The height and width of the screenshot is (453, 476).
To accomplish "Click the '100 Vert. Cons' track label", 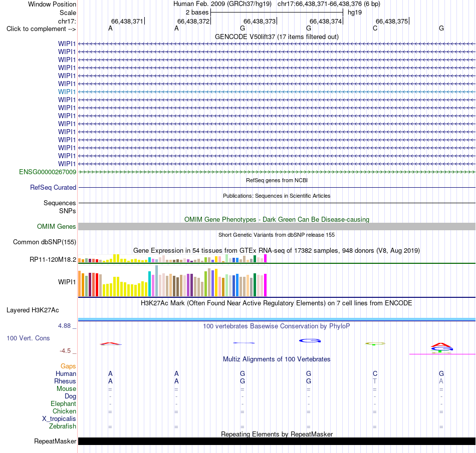I will (28, 338).
